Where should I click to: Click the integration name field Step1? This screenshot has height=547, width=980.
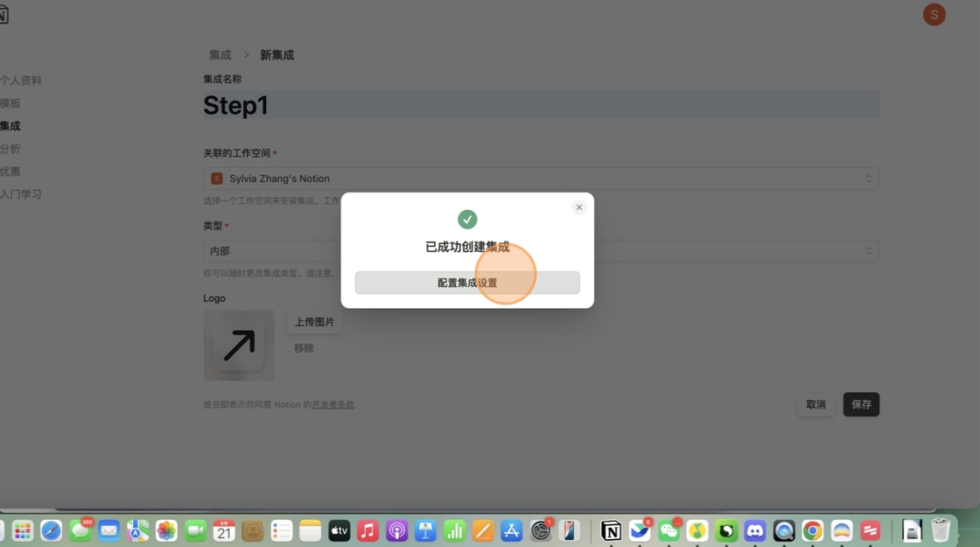[541, 105]
